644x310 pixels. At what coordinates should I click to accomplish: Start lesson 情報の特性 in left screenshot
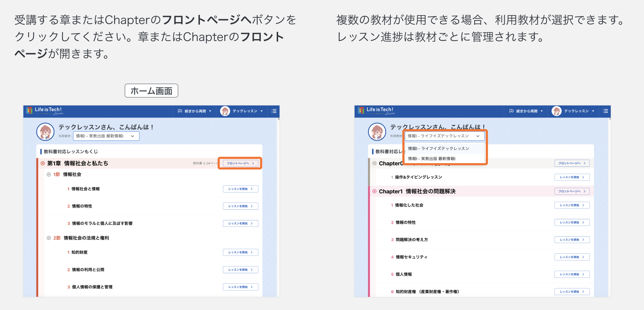[241, 206]
